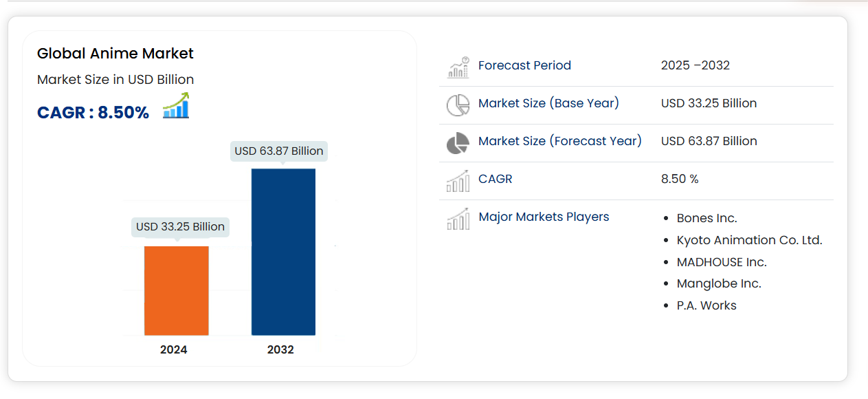This screenshot has height=399, width=868.
Task: Select the orange 2024 bar
Action: click(x=176, y=290)
